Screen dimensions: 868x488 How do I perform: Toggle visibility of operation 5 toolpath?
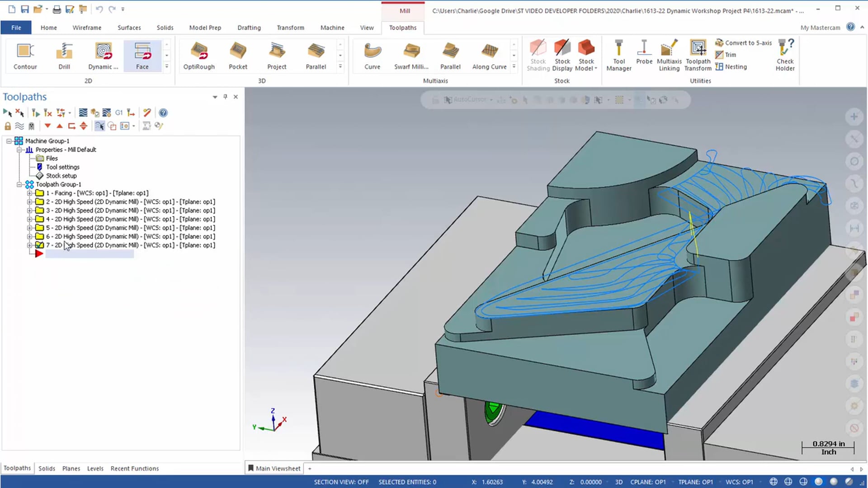[x=39, y=228]
